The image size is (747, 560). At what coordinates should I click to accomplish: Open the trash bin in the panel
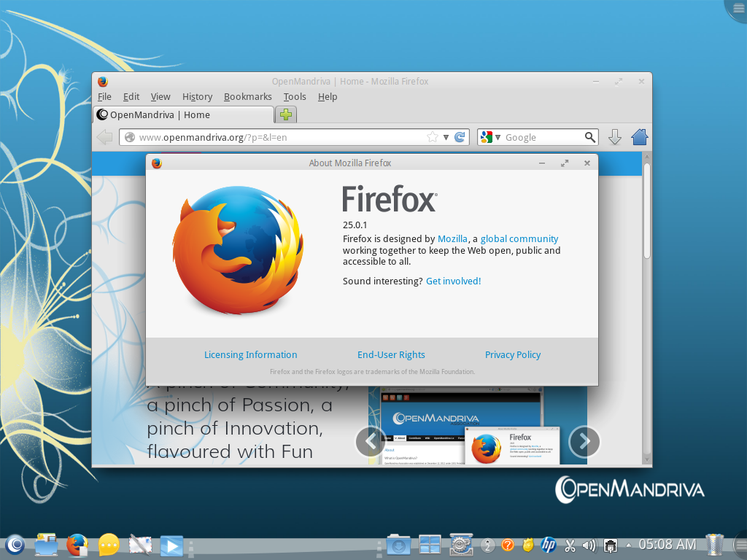715,545
